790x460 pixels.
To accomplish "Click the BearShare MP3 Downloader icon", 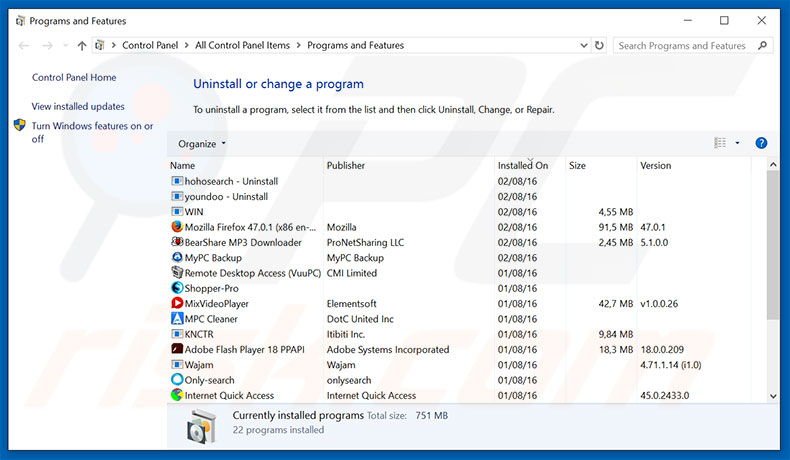I will pos(177,242).
